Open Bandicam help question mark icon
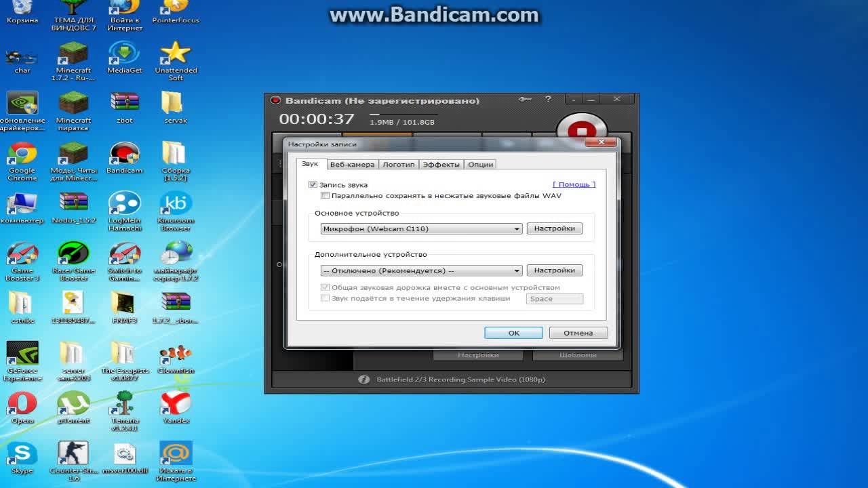The width and height of the screenshot is (868, 488). click(x=548, y=99)
